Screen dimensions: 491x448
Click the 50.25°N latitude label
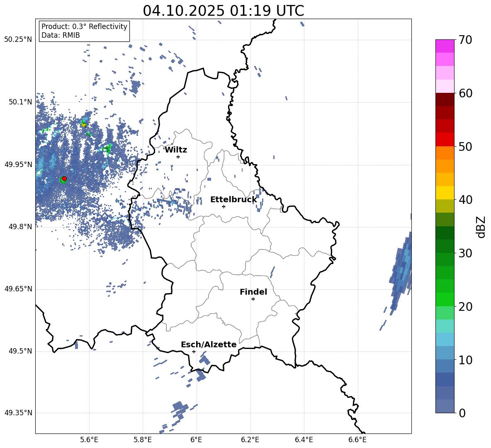click(x=18, y=40)
